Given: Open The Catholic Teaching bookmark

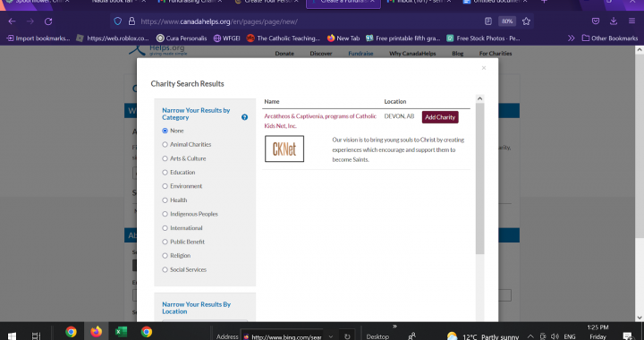Looking at the screenshot, I should 283,38.
